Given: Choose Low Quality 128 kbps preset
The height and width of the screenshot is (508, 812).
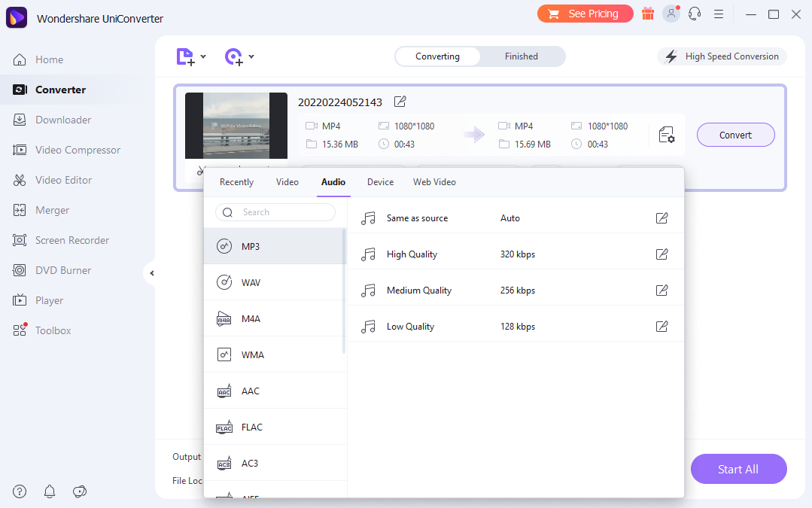Looking at the screenshot, I should point(515,326).
